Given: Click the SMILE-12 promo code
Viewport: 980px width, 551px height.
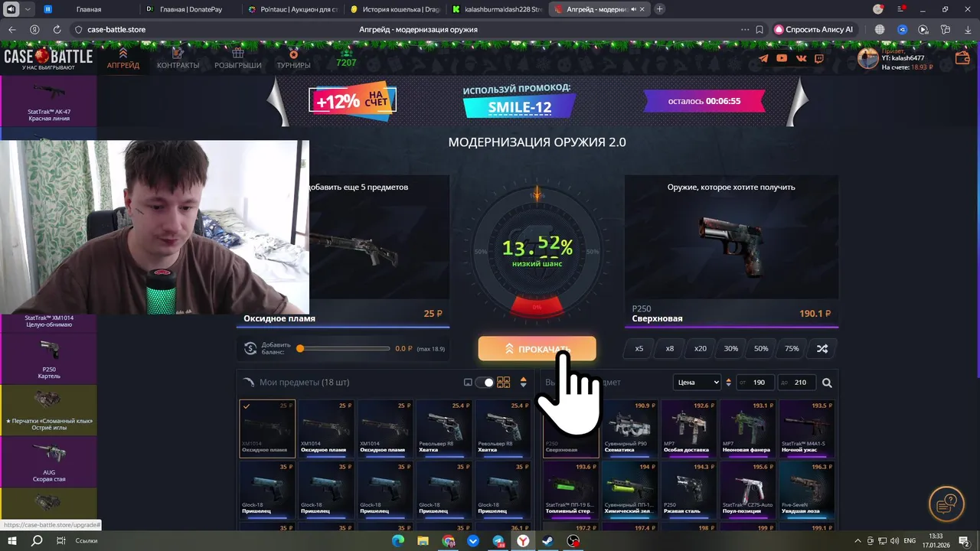Looking at the screenshot, I should click(520, 106).
